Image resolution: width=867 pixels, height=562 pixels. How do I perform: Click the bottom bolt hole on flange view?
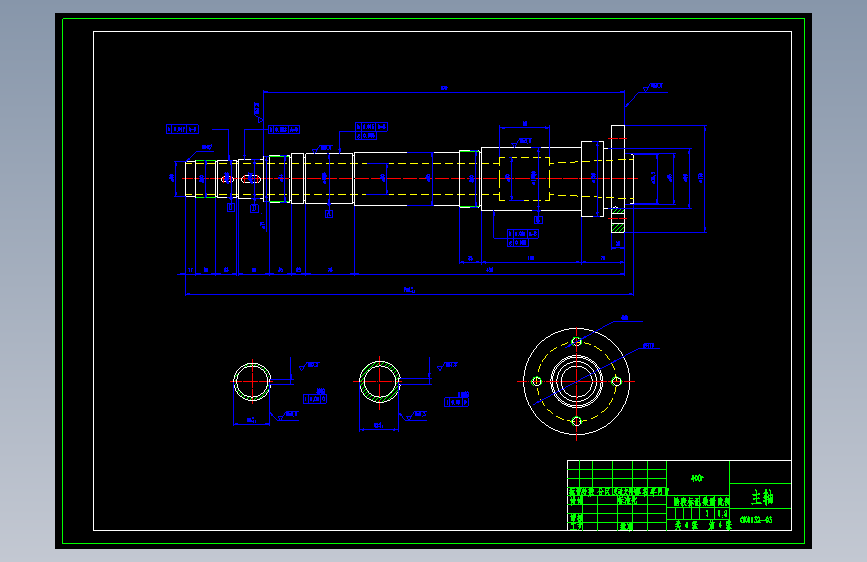coord(576,422)
